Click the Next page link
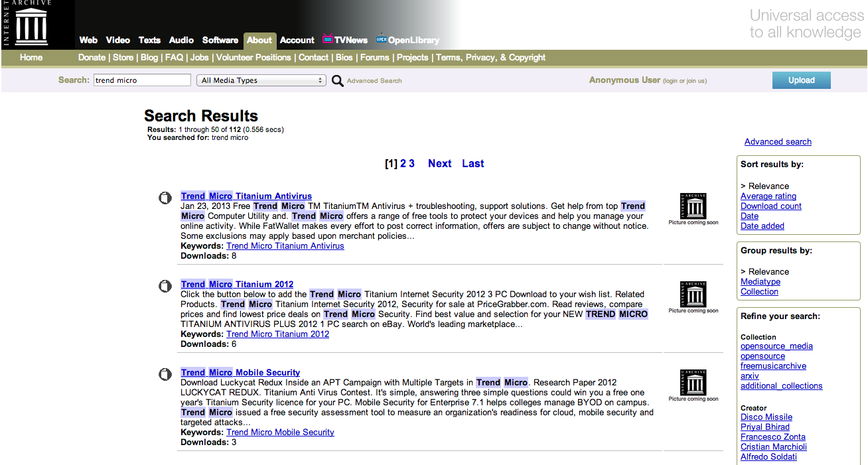868x465 pixels. click(439, 164)
